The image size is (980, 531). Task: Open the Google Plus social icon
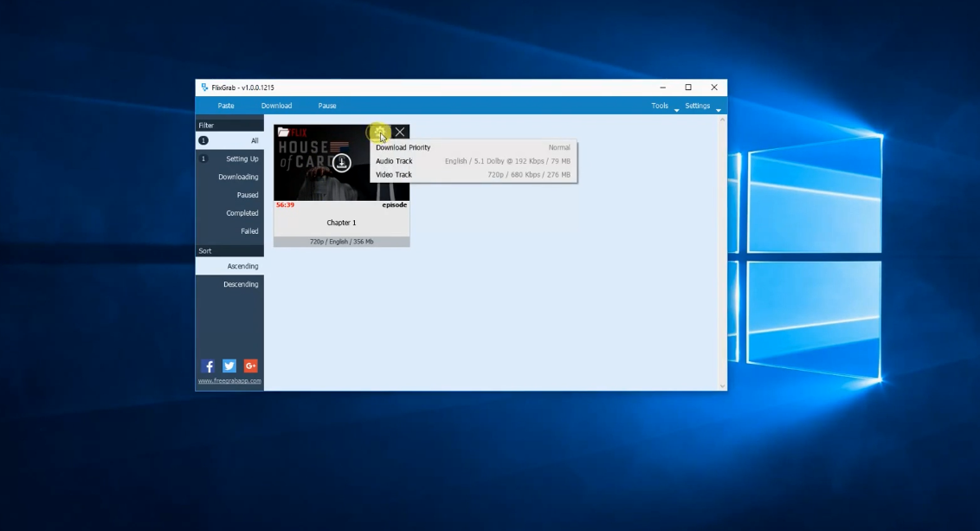250,366
